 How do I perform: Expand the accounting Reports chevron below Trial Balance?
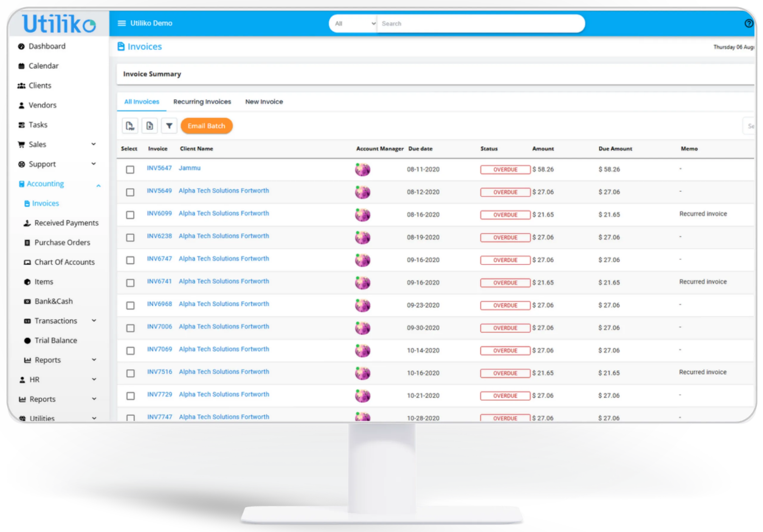94,360
